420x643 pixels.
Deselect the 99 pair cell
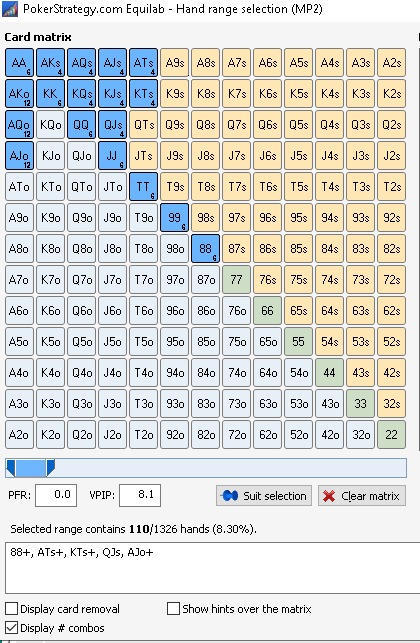(174, 217)
